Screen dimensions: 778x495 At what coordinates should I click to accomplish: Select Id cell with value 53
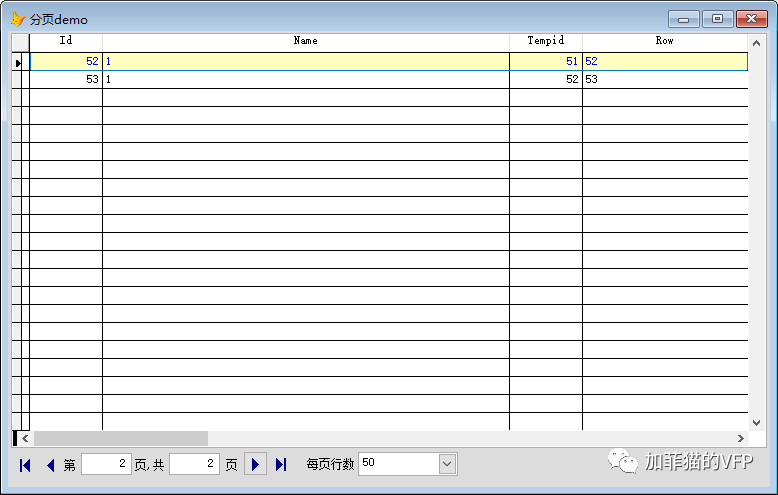click(x=66, y=79)
